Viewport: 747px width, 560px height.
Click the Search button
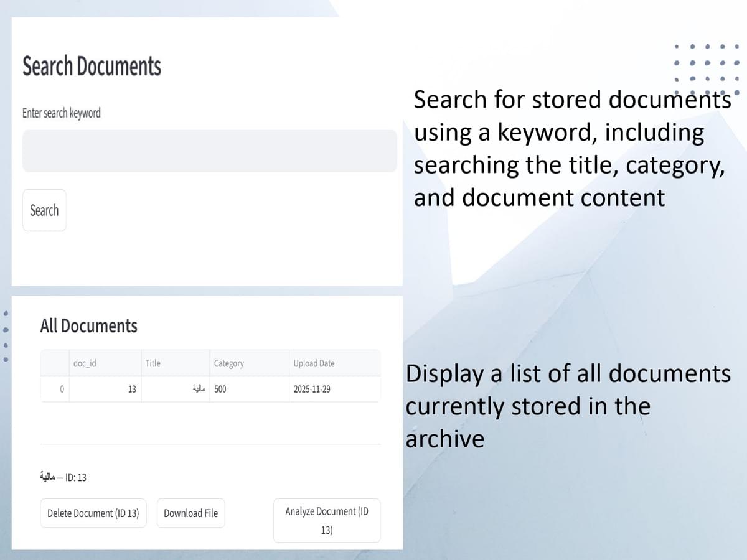44,210
